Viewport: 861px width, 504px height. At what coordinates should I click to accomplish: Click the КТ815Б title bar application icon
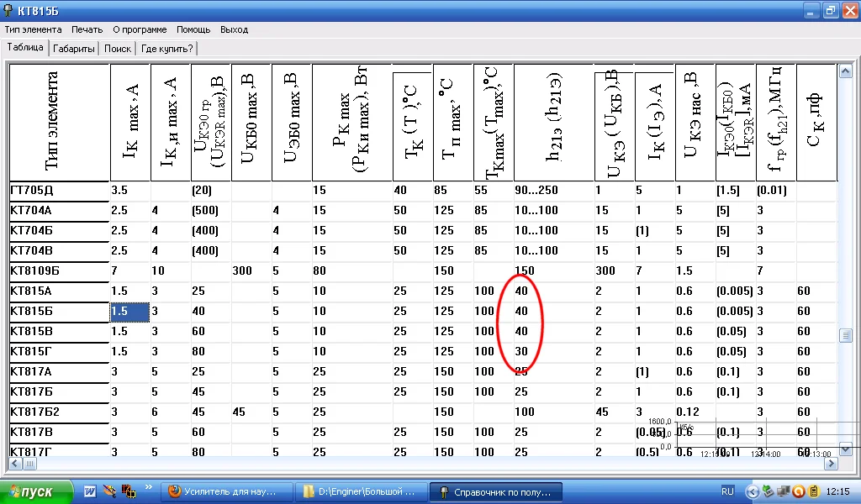tap(8, 10)
